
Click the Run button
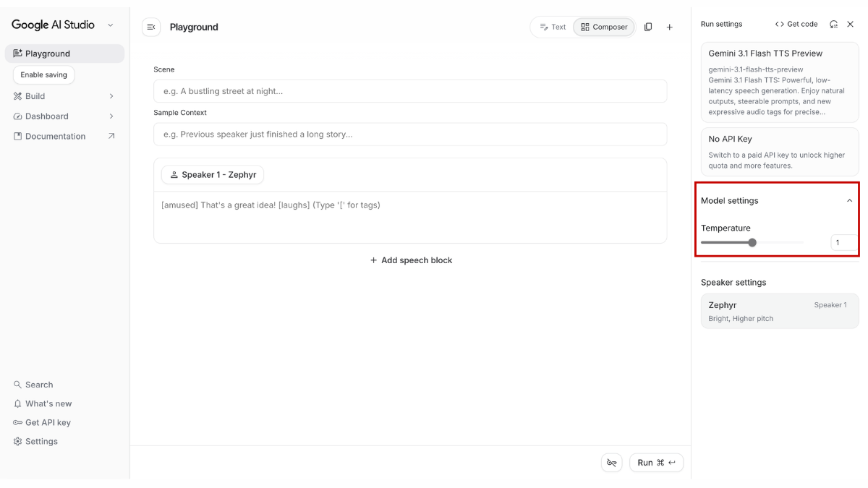click(655, 463)
